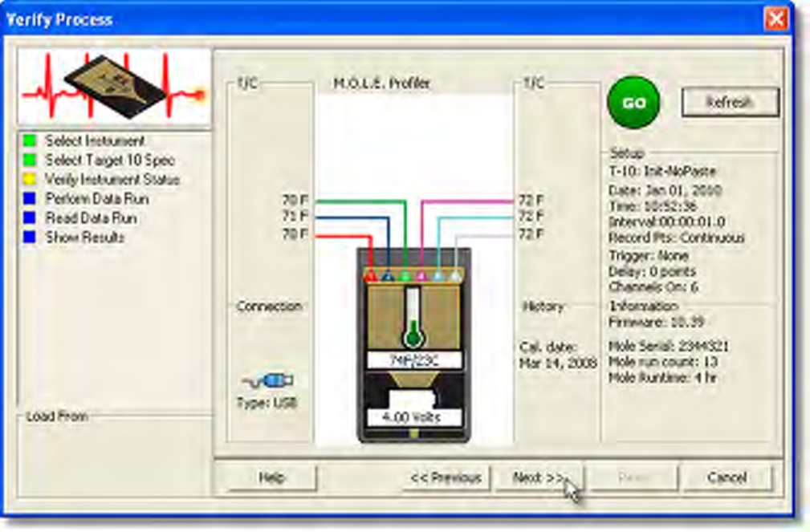Select the 'Perform Data Run' step label
The width and height of the screenshot is (810, 532).
pyautogui.click(x=97, y=198)
